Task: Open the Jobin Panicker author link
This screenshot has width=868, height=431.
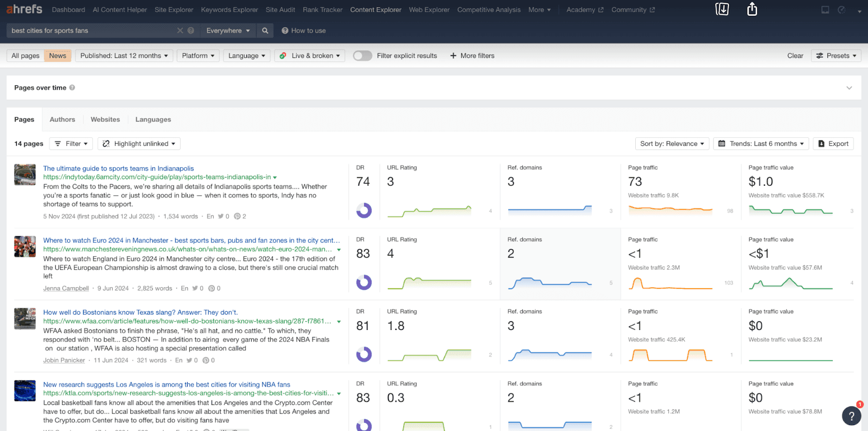Action: 64,360
